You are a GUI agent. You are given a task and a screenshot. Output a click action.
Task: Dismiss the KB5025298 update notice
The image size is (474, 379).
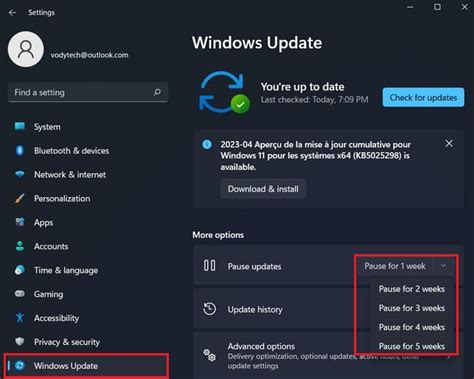pos(449,144)
